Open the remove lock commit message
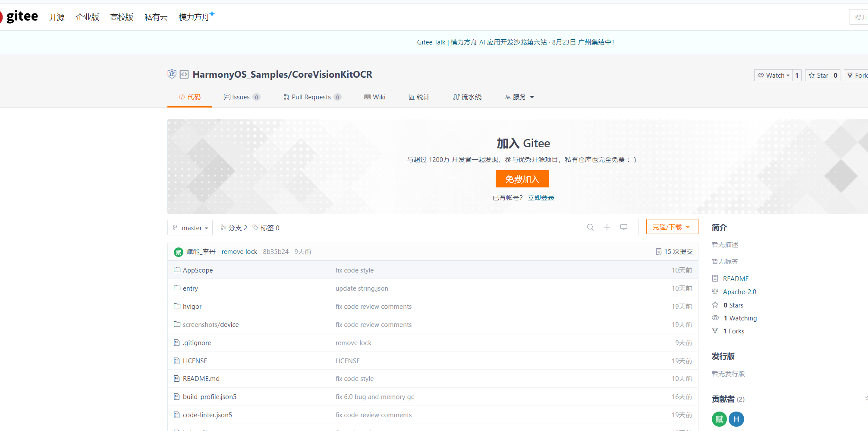868x431 pixels. tap(239, 251)
